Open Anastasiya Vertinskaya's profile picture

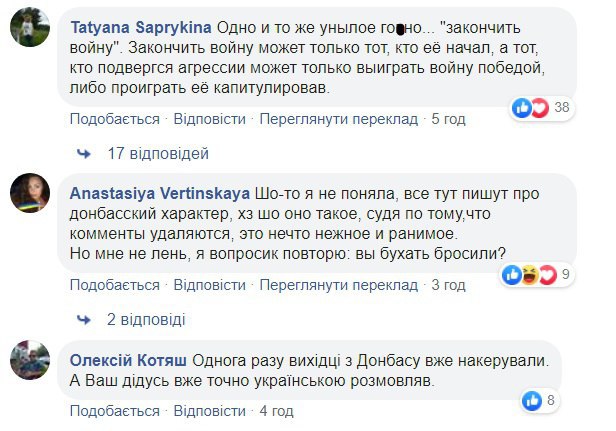click(31, 193)
